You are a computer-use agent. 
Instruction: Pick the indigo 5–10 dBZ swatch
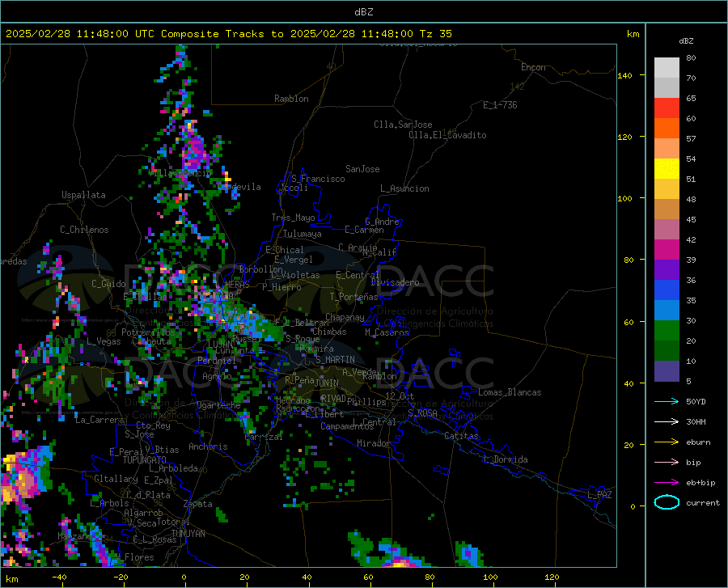(x=667, y=371)
